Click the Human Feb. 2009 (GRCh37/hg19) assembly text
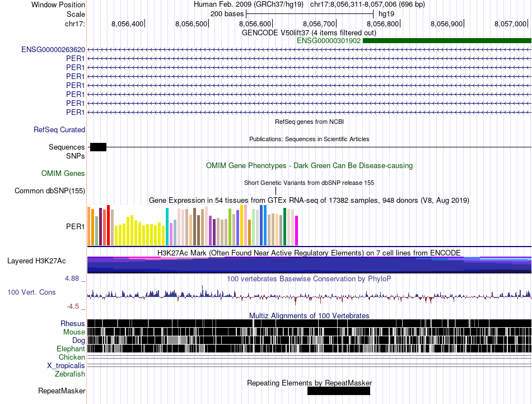Viewport: 532px width, 404px height. tap(248, 4)
